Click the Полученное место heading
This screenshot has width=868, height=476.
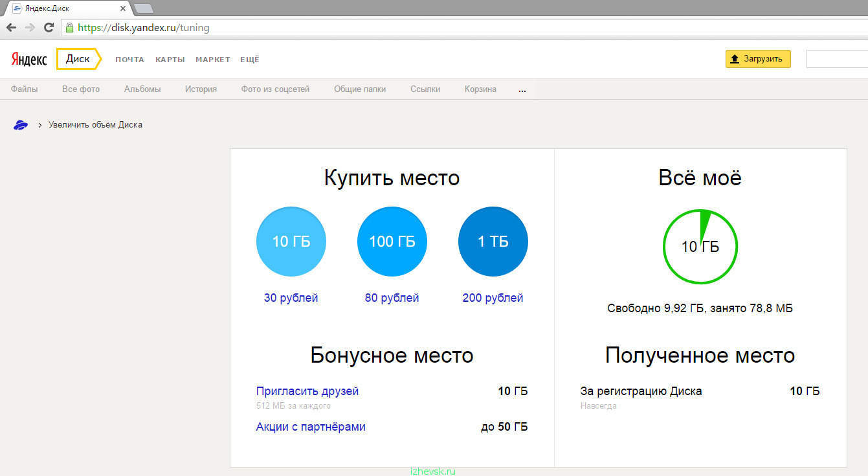(700, 355)
